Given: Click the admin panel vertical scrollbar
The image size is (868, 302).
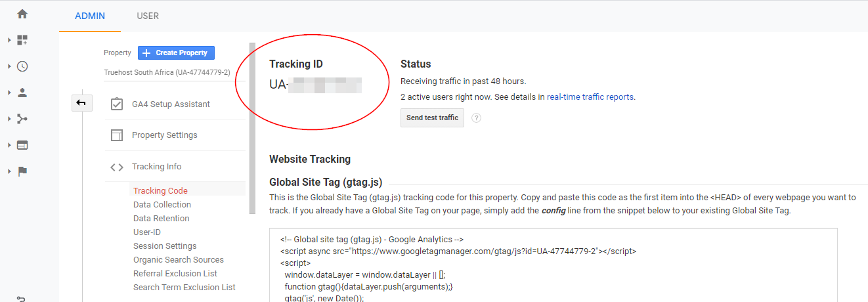Looking at the screenshot, I should coord(252,128).
